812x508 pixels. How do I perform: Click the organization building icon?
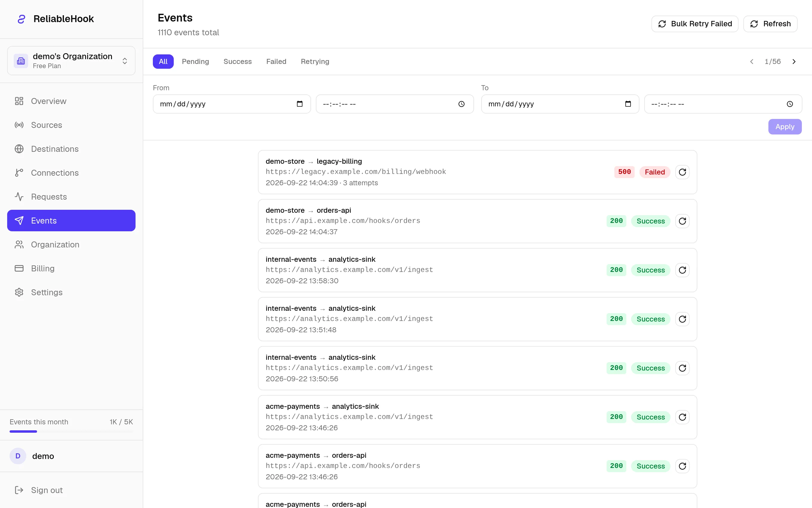21,61
